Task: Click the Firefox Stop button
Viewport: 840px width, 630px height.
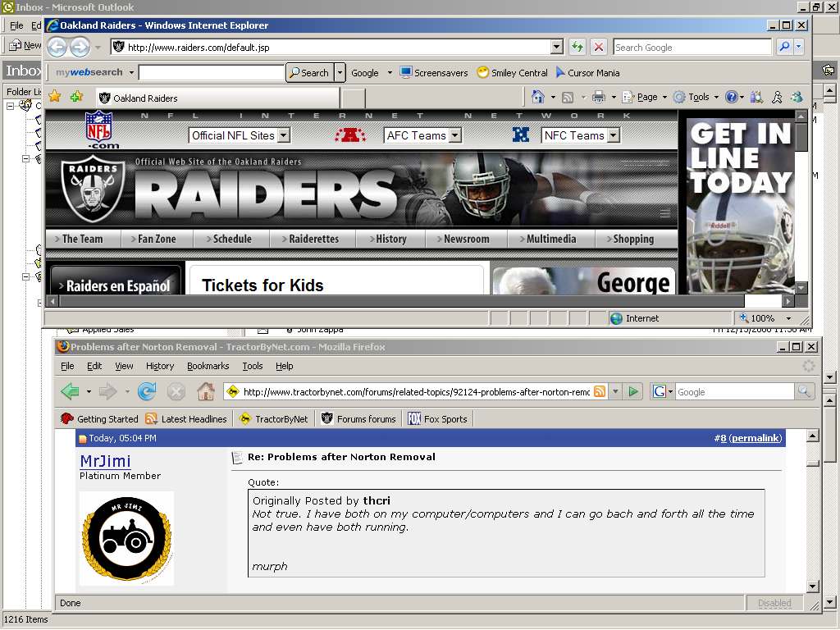Action: (x=176, y=391)
